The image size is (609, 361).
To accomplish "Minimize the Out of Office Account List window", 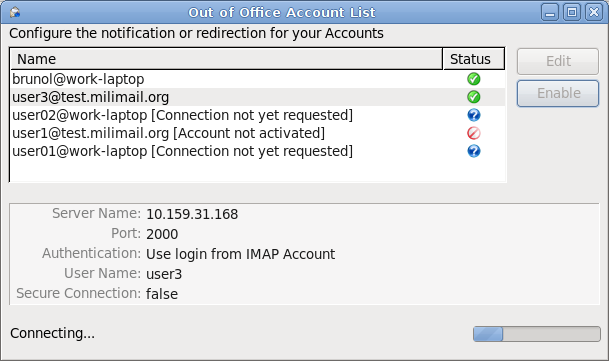I will point(550,12).
